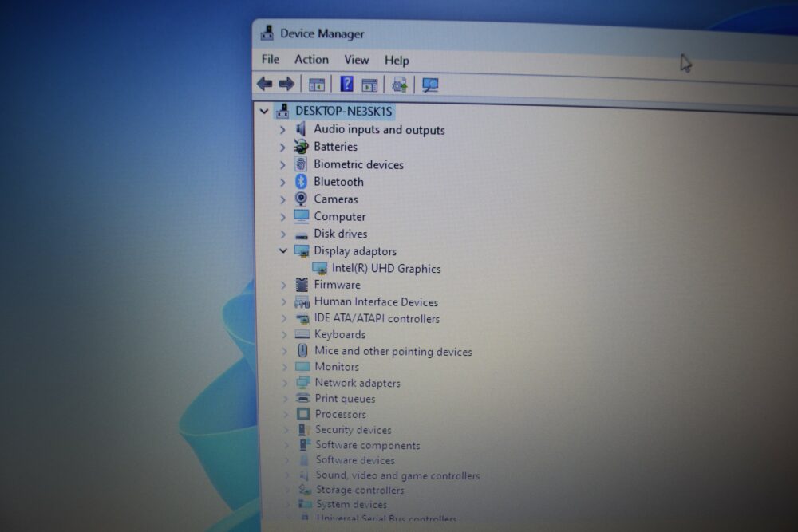Expand the Computer chevron
This screenshot has height=532, width=798.
click(x=283, y=217)
